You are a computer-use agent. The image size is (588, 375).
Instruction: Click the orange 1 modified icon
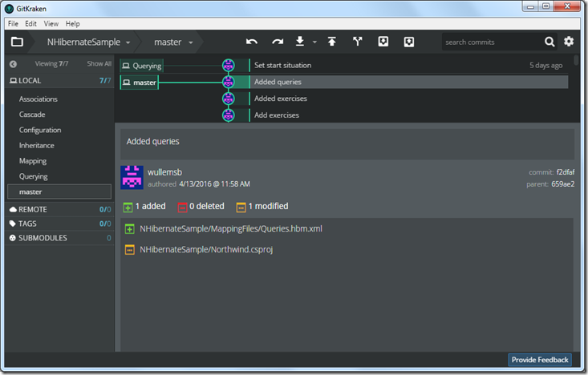(241, 207)
